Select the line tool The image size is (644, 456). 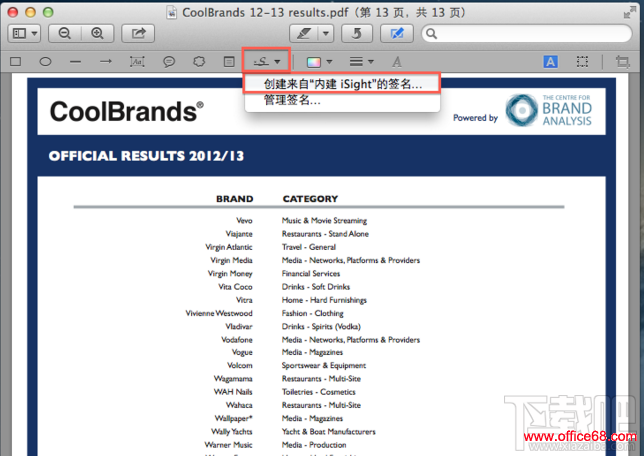[x=76, y=62]
